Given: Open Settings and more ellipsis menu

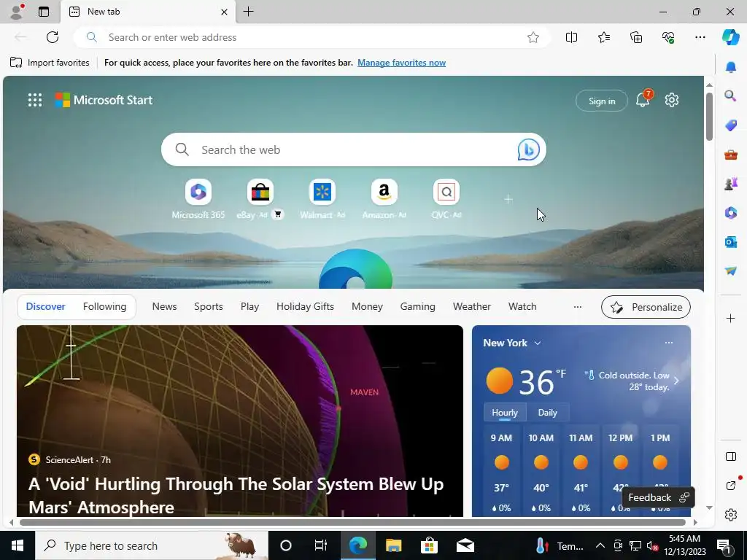Looking at the screenshot, I should click(700, 37).
